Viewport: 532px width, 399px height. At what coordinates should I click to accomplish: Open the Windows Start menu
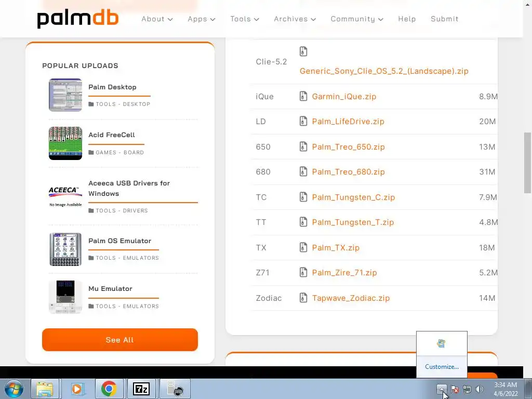[x=14, y=389]
